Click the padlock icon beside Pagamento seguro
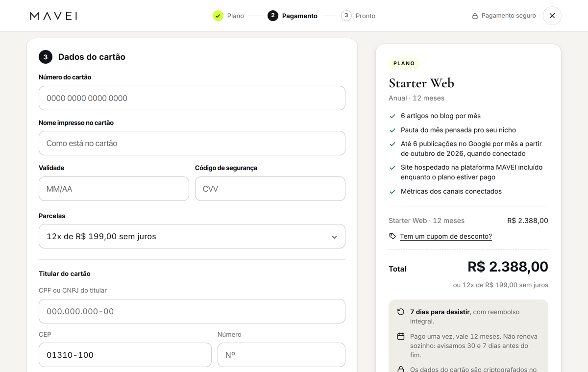The width and height of the screenshot is (588, 372). [475, 16]
